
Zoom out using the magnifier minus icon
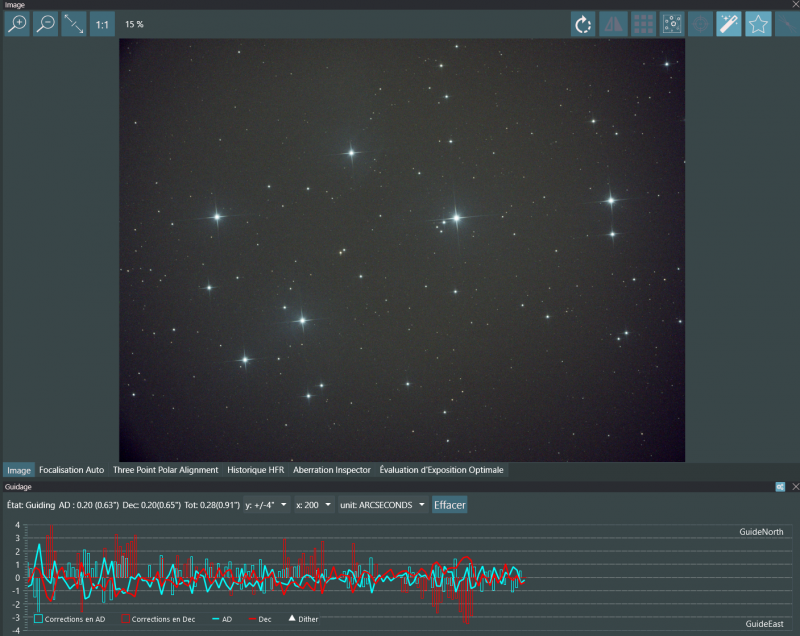[45, 24]
